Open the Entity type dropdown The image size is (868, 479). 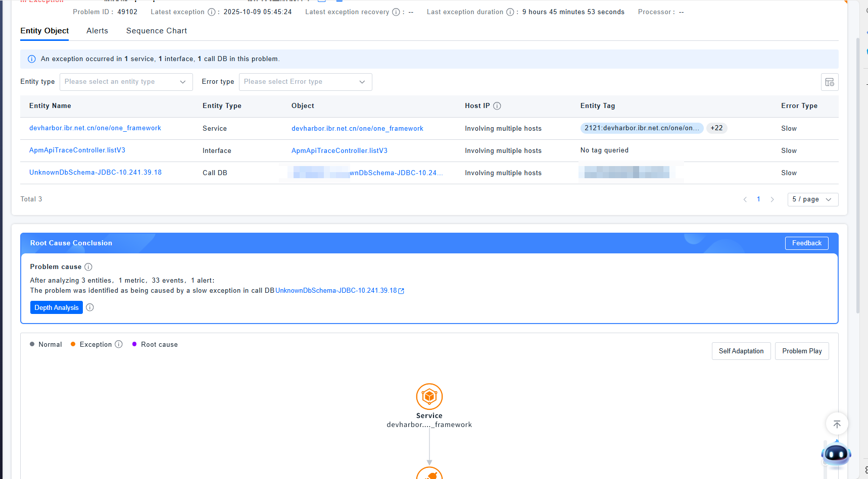coord(126,82)
